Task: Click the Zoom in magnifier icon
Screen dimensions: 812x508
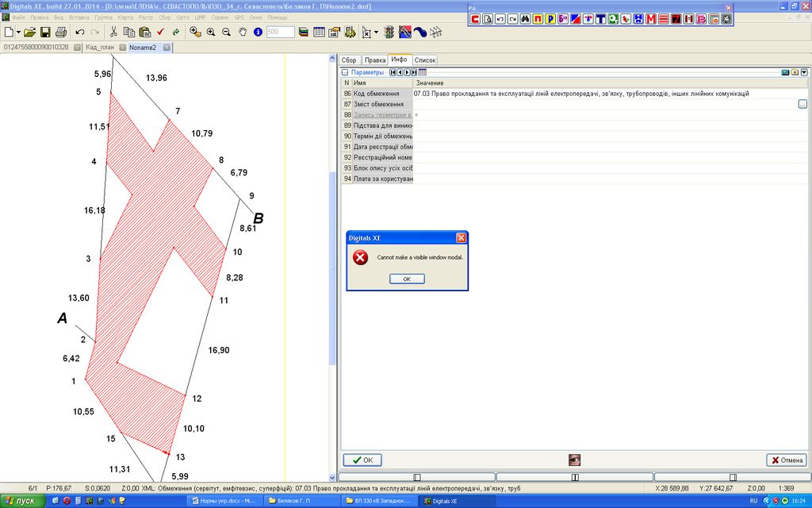Action: coord(211,32)
